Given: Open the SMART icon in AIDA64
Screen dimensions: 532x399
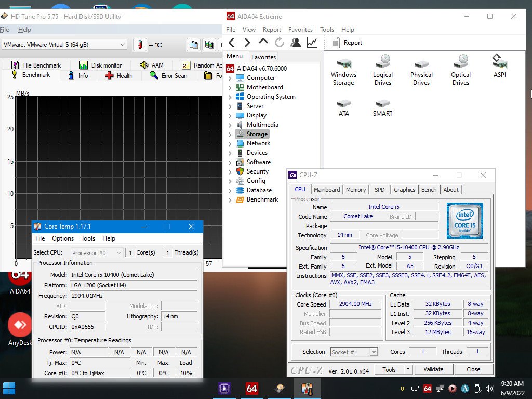Looking at the screenshot, I should click(x=382, y=108).
